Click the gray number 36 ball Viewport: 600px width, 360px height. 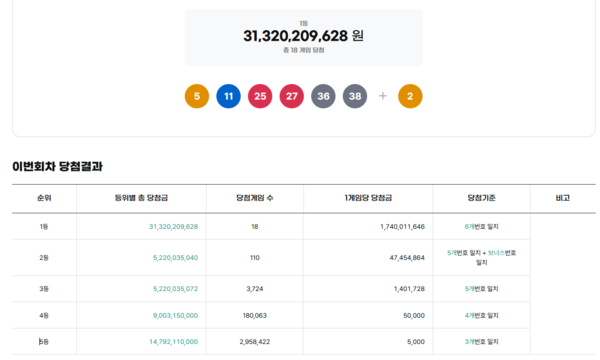point(323,96)
